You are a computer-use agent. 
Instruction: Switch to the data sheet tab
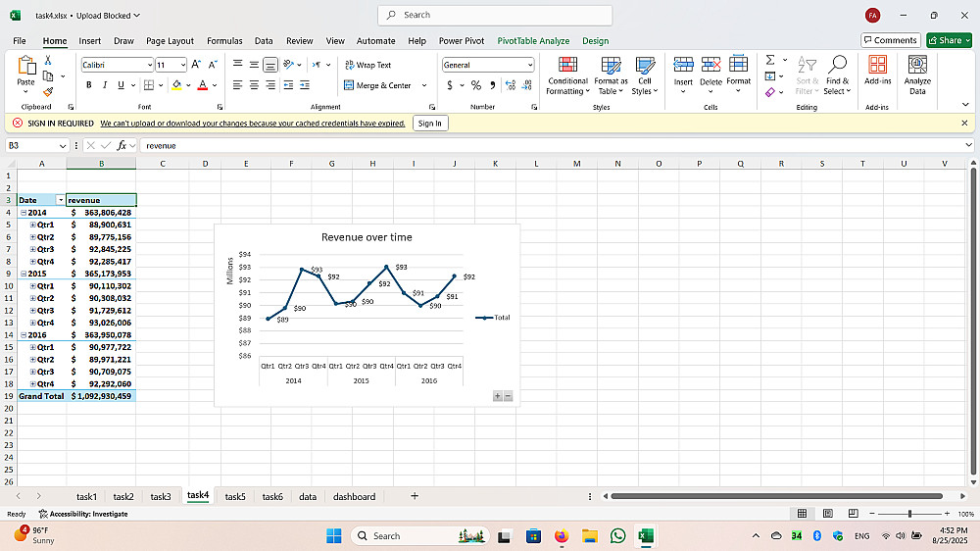[x=308, y=497]
